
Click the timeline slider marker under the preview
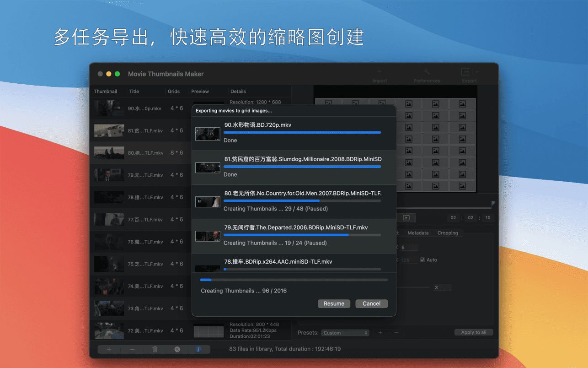click(x=492, y=203)
